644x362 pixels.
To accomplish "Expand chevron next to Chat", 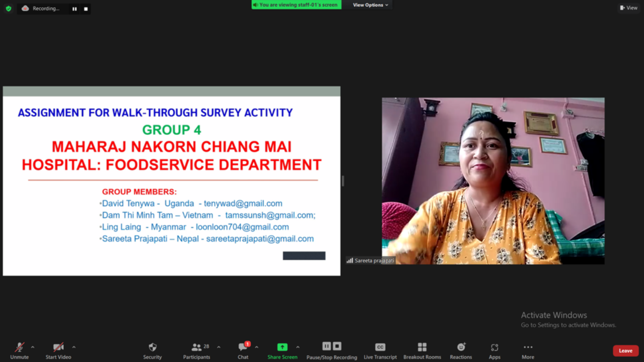I will 256,347.
